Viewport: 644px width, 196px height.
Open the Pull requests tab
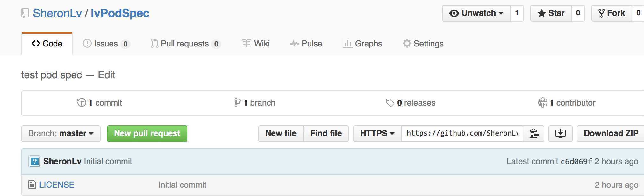[185, 44]
